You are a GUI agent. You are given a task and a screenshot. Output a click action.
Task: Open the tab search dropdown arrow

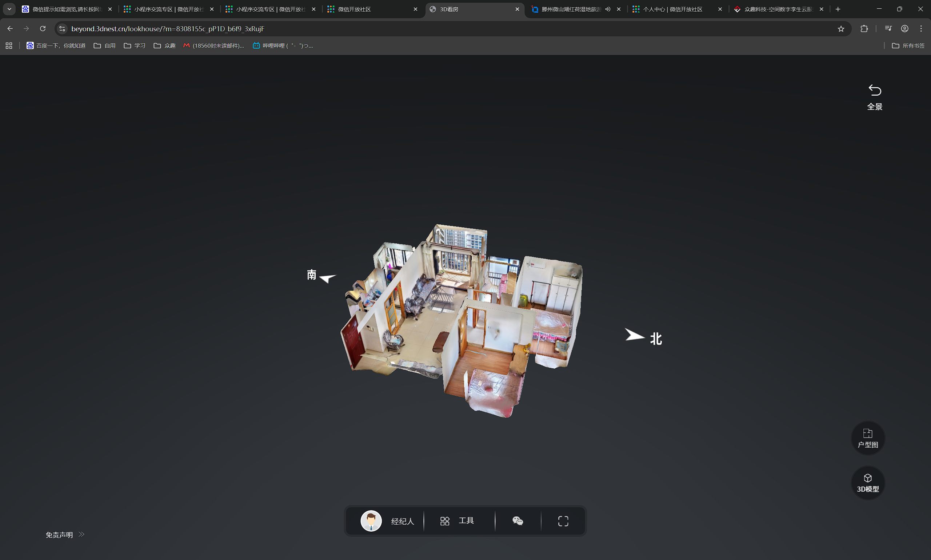(x=9, y=9)
